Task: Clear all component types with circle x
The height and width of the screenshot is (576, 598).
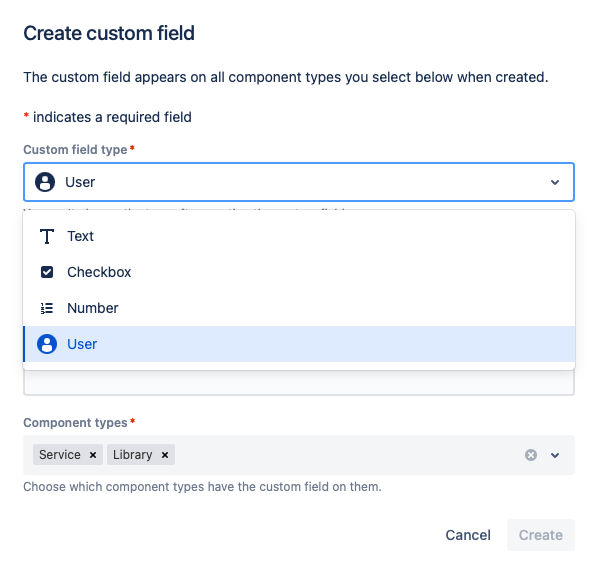Action: click(x=531, y=455)
